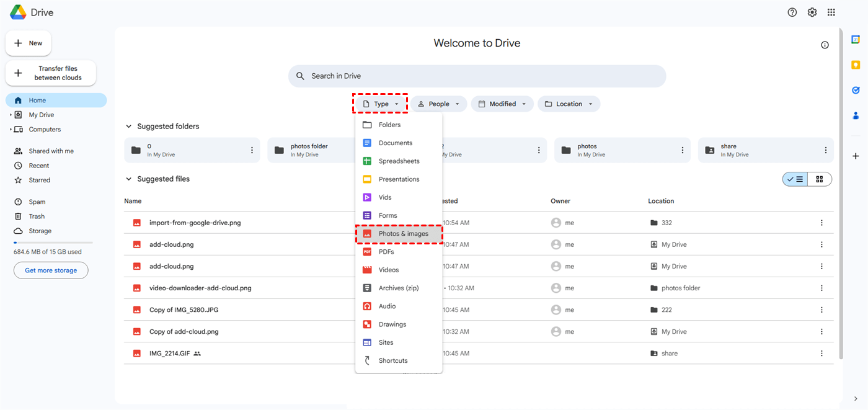The image size is (868, 410).
Task: Click the Search in Drive field
Action: (477, 76)
